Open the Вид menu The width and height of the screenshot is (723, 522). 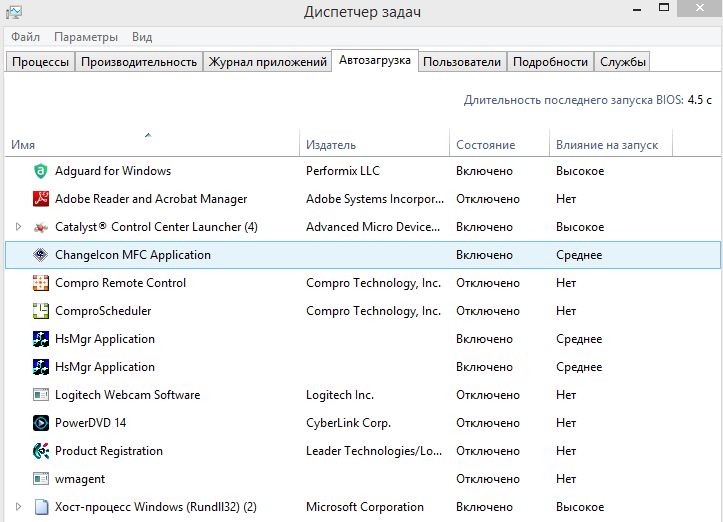142,37
